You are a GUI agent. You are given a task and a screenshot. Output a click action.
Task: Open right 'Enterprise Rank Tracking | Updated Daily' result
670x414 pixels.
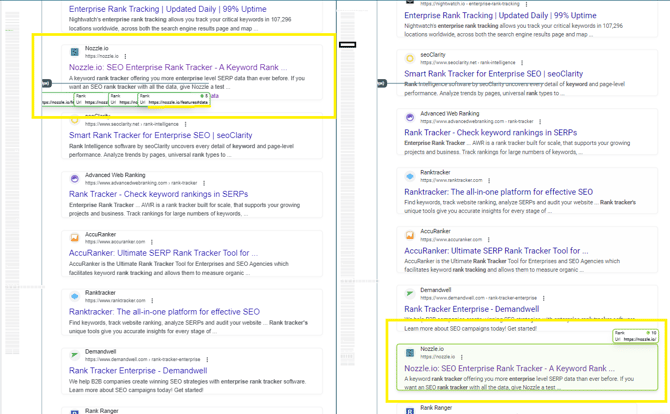click(500, 15)
